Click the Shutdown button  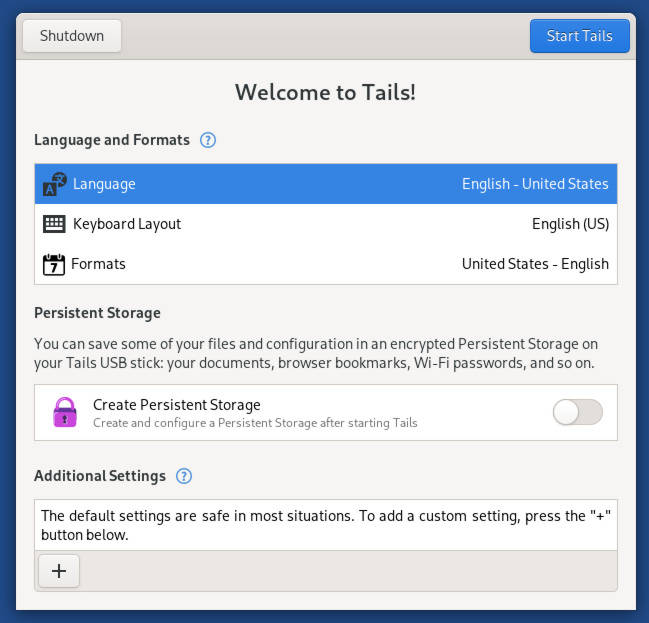[72, 36]
